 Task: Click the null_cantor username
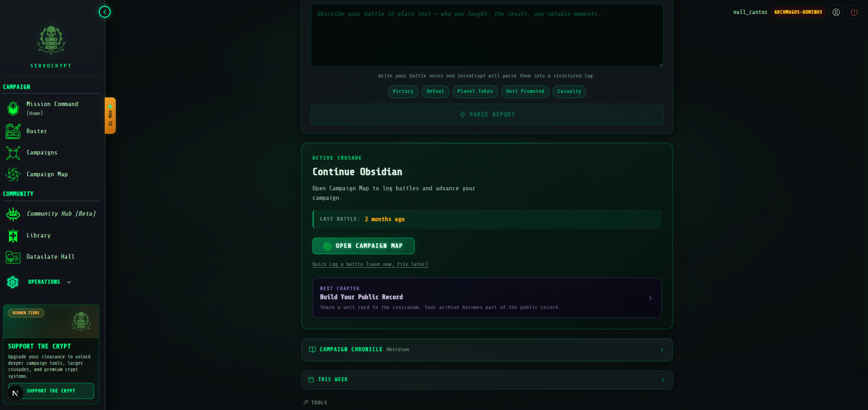point(750,12)
